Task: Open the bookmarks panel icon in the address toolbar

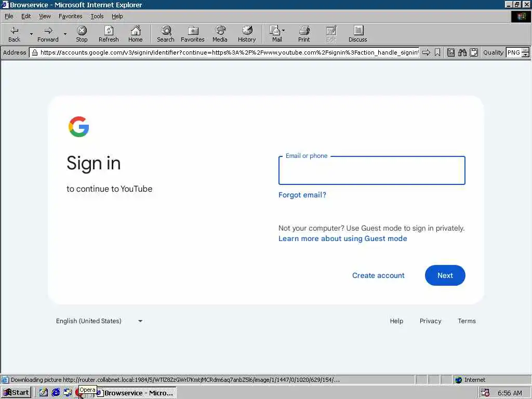Action: (x=451, y=52)
